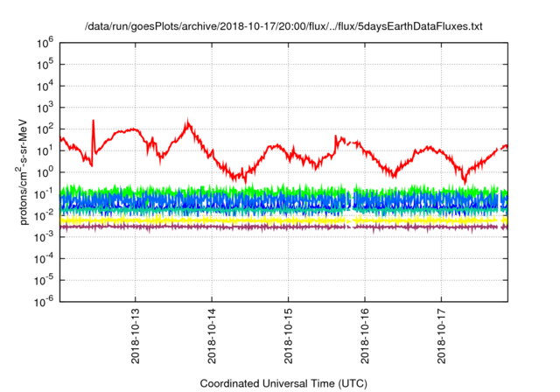
Task: Select the 10^0 y-axis label
Action: coord(45,172)
